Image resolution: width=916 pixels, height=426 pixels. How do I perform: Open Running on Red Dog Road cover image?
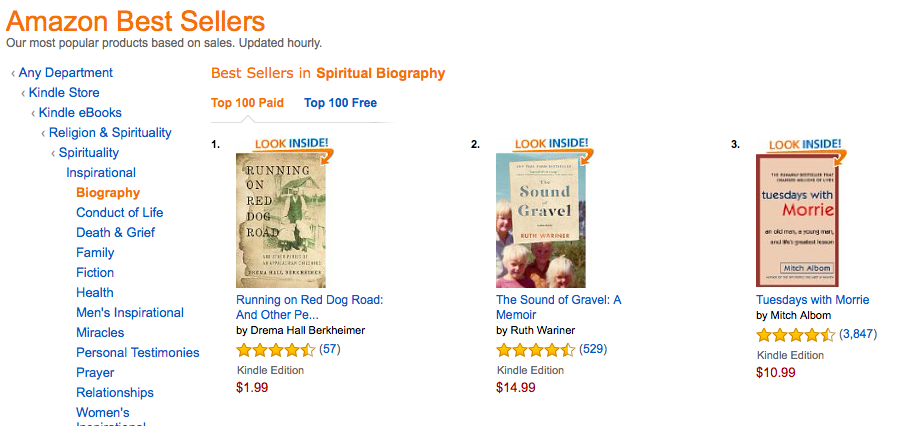click(x=284, y=220)
